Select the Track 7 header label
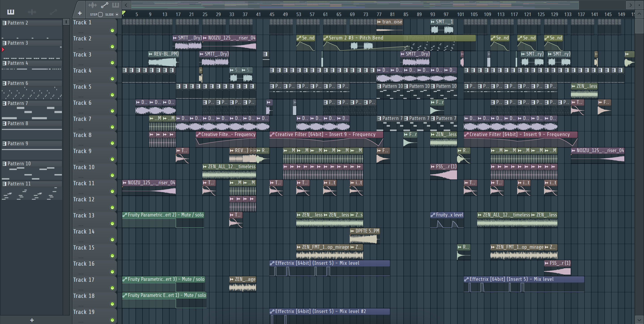The height and width of the screenshot is (324, 644). point(82,119)
